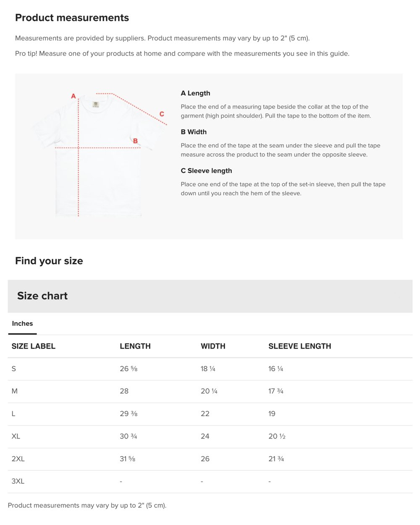
Task: Select the 2XL size row label
Action: tap(18, 459)
